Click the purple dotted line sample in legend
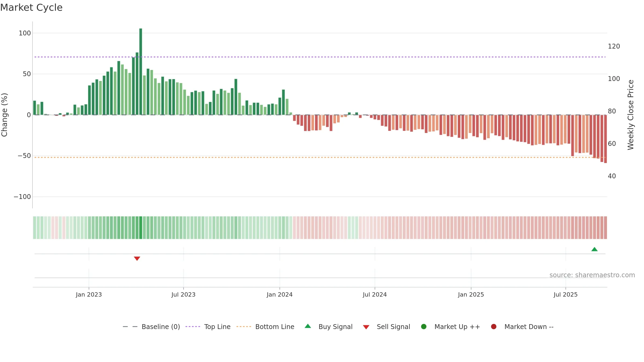This screenshot has width=644, height=362. pyautogui.click(x=193, y=327)
